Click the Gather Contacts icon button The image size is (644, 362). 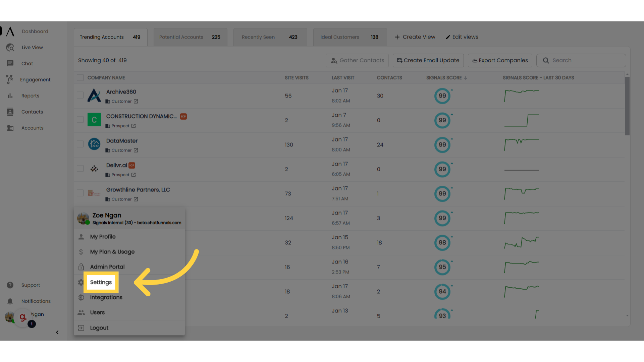point(334,60)
